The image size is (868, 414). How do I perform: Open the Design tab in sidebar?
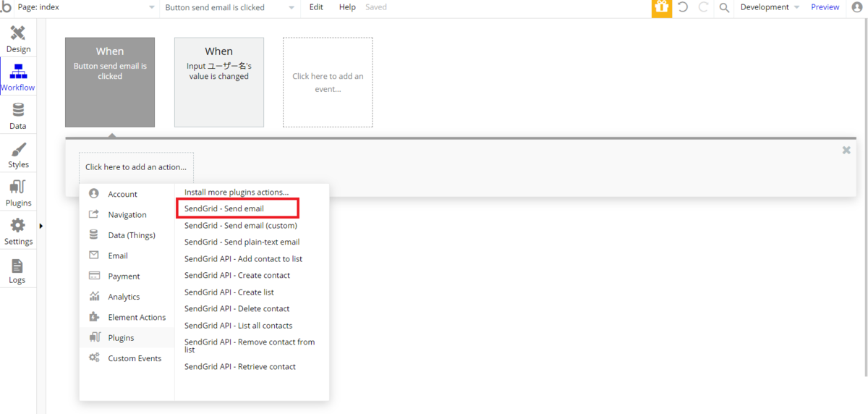coord(18,39)
